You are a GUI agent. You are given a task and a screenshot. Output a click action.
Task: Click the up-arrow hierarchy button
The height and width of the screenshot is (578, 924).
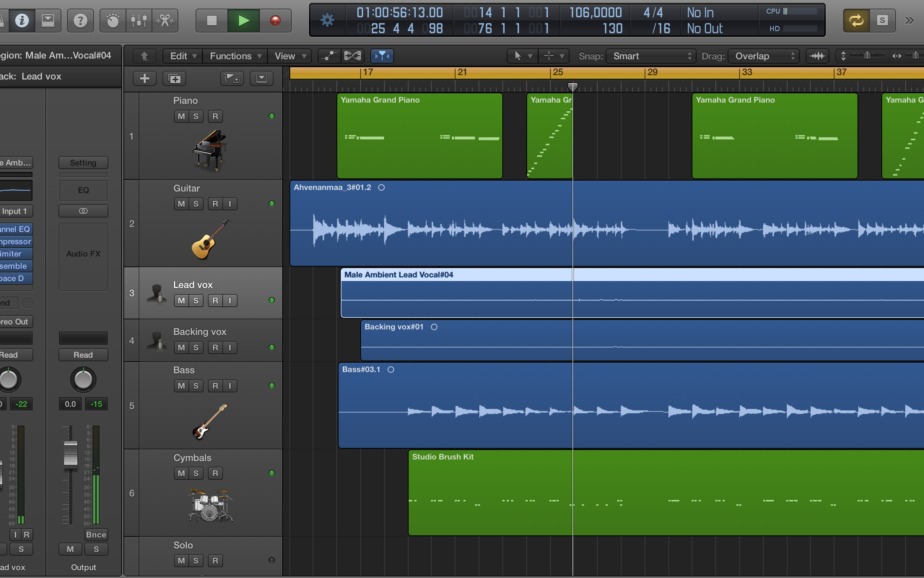[145, 56]
